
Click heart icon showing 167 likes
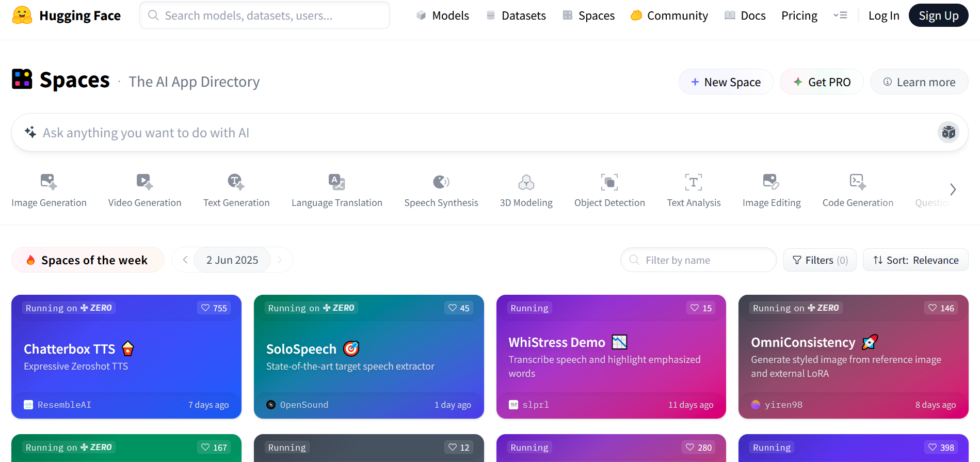pyautogui.click(x=214, y=448)
